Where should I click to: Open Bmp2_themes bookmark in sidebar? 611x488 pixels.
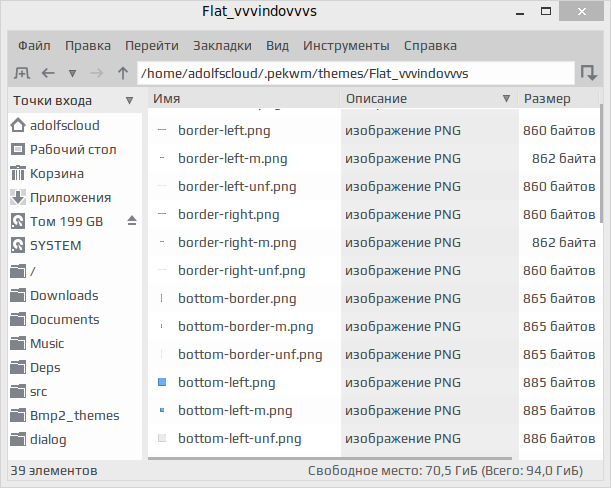pyautogui.click(x=75, y=416)
